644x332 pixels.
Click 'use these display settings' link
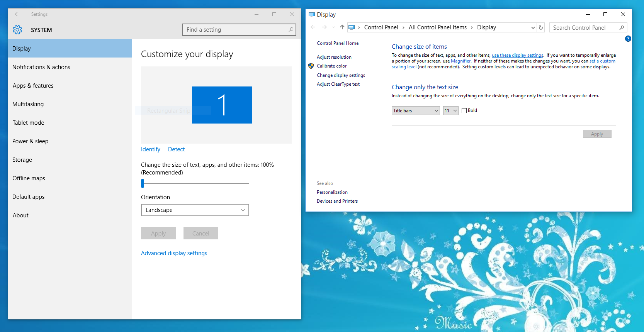[x=517, y=55]
